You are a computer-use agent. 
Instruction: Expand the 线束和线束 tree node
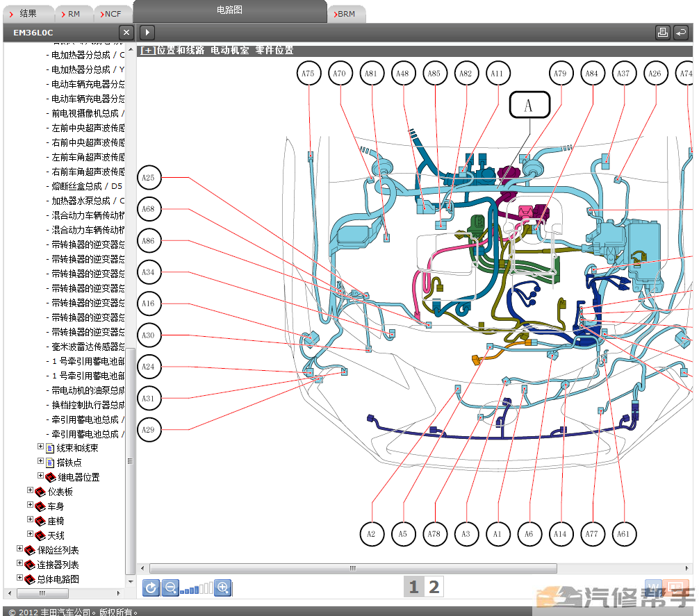(40, 447)
